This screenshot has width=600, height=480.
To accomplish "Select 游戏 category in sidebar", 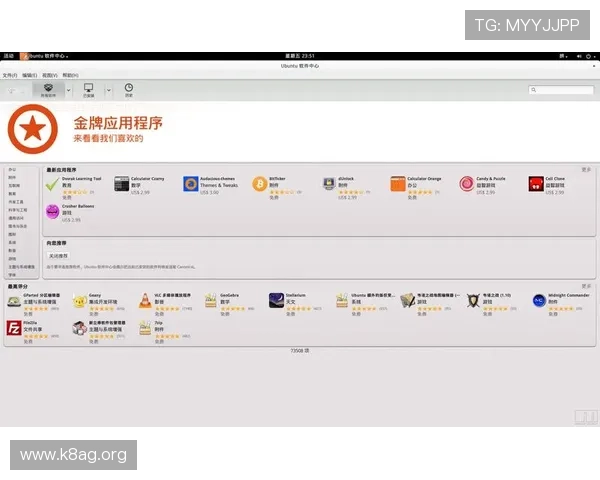I will point(12,259).
